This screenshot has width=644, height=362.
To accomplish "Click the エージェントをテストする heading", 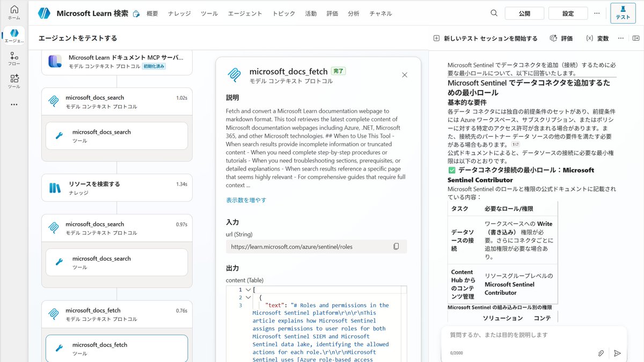I will coord(78,39).
